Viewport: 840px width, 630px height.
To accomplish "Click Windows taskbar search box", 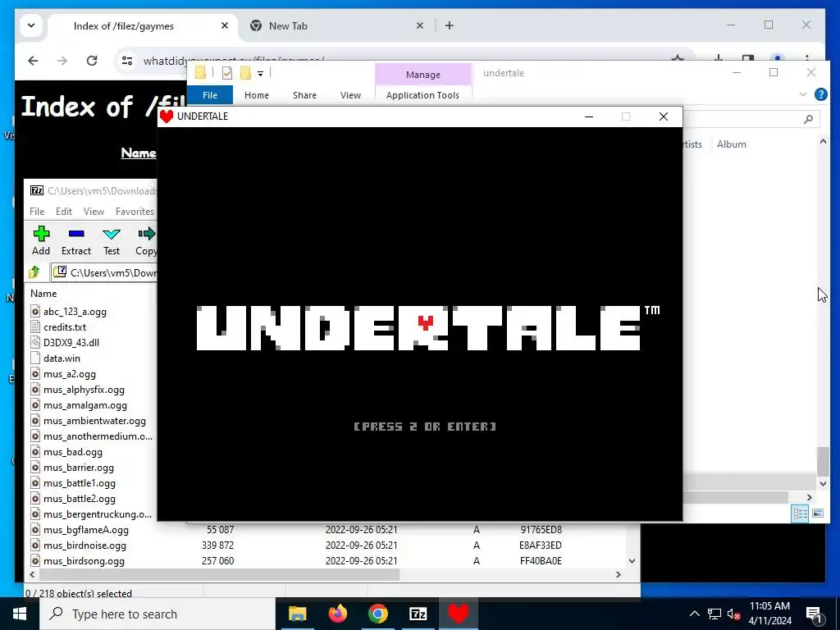I will point(157,614).
